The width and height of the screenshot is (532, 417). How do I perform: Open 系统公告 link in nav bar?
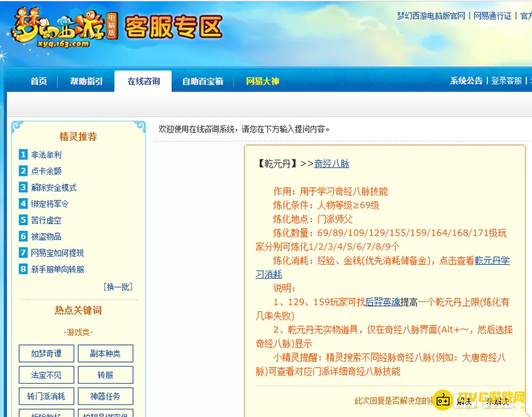tap(466, 80)
